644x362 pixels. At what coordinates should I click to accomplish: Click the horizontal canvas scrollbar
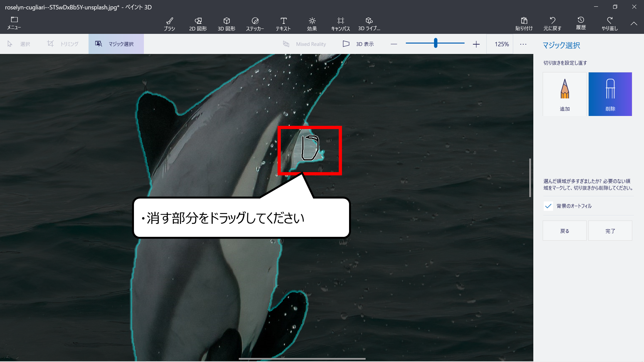coord(302,358)
